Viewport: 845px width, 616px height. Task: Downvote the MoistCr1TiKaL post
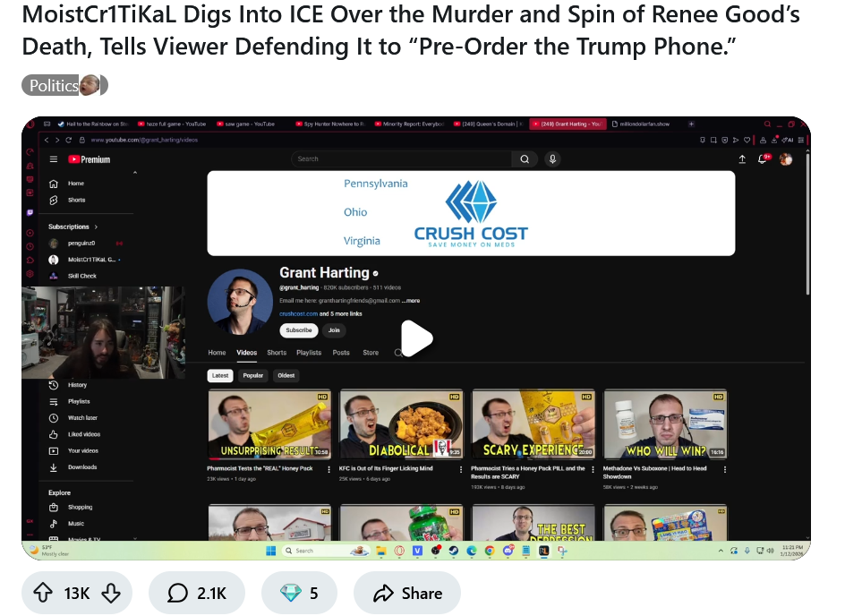pyautogui.click(x=111, y=593)
